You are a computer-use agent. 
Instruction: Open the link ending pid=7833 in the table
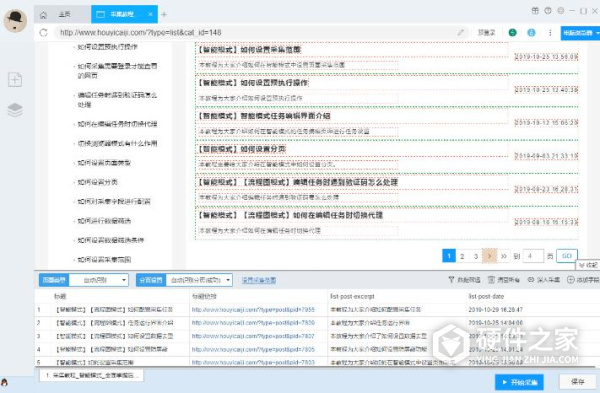pyautogui.click(x=253, y=362)
